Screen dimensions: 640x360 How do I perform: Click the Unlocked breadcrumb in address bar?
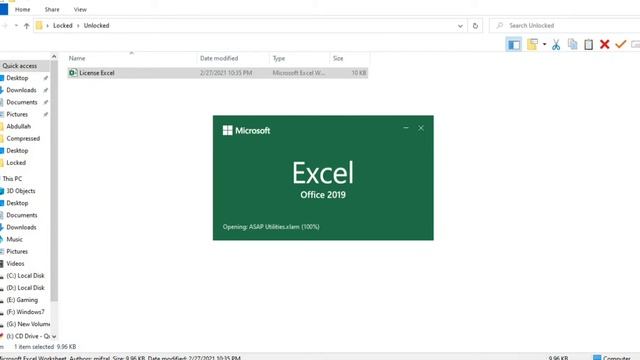96,25
